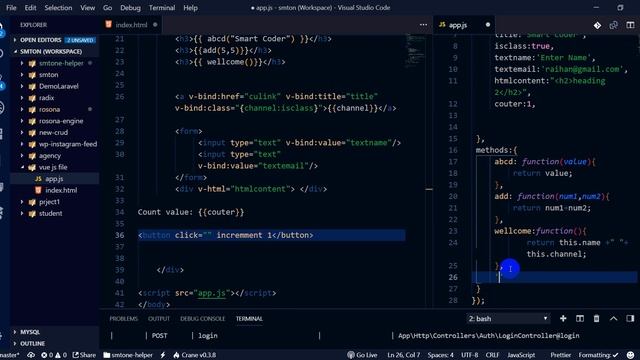Click the panel position toggle icon
This screenshot has height=360, width=640.
coord(630,319)
